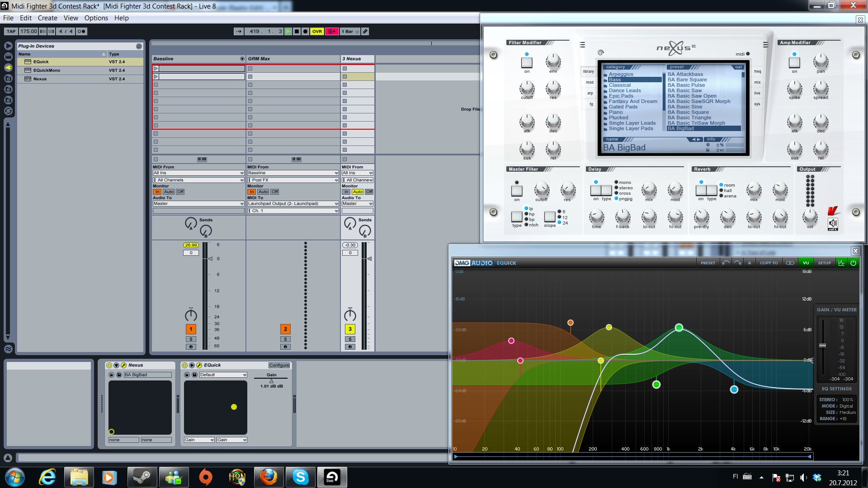
Task: Toggle Nexus Amp Modifier on button
Action: point(794,63)
